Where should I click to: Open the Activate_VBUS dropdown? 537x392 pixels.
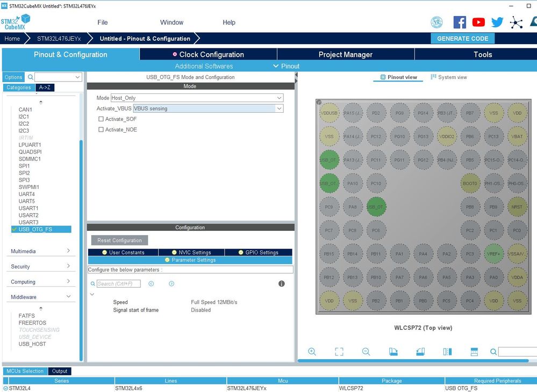(x=208, y=108)
